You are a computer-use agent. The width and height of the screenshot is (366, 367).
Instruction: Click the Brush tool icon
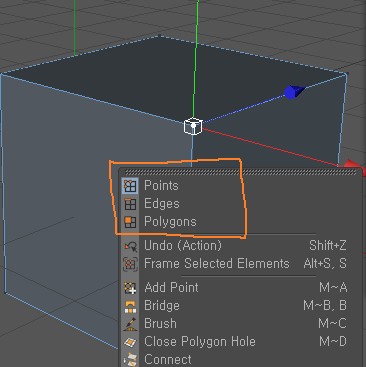click(x=130, y=324)
